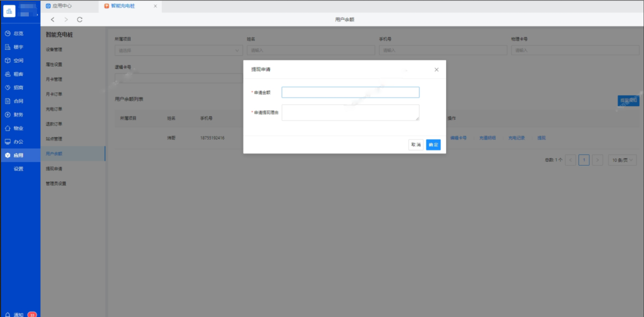The width and height of the screenshot is (644, 317).
Task: Click the browser refresh icon
Action: [80, 20]
